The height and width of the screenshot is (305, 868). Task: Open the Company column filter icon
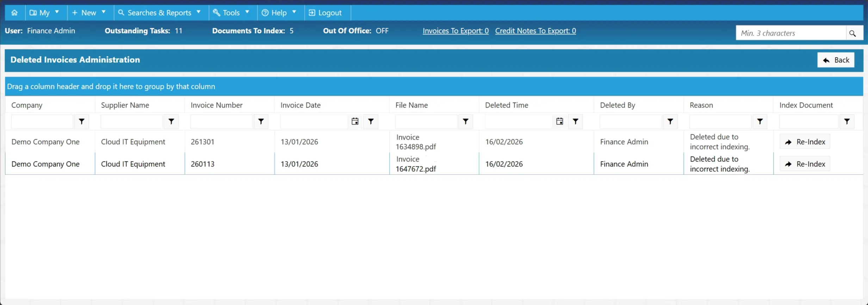pos(81,121)
